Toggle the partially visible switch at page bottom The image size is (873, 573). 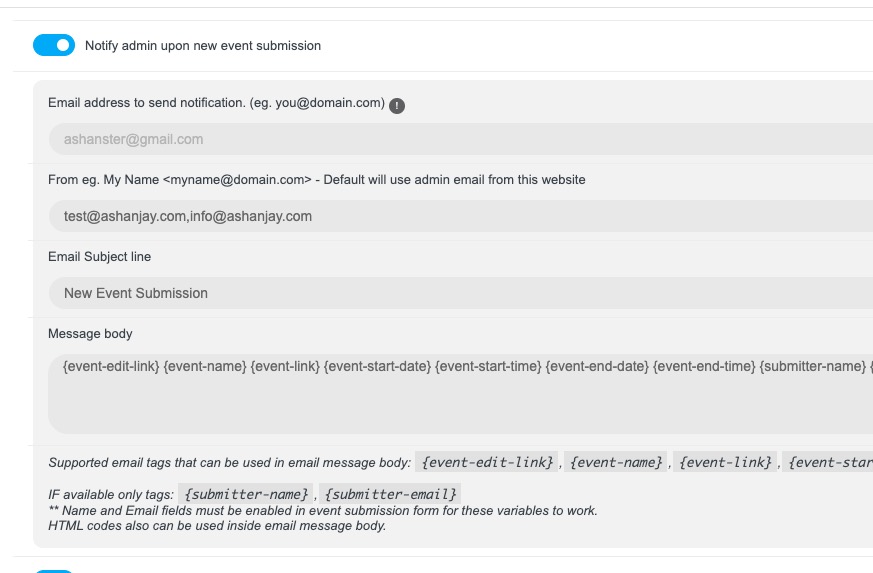coord(54,571)
